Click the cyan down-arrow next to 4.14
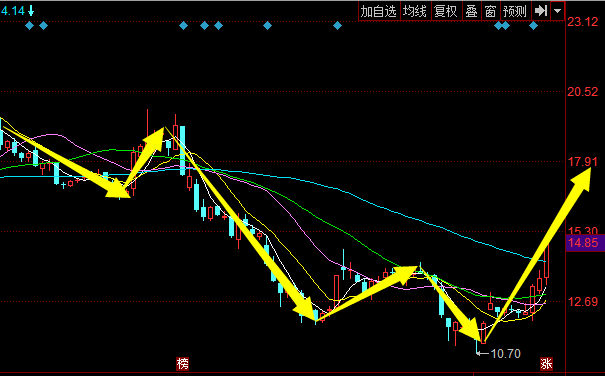The height and width of the screenshot is (376, 605). 31,11
